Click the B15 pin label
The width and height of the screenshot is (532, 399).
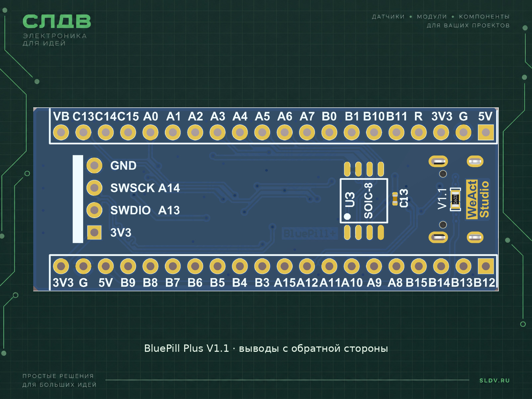(x=416, y=283)
